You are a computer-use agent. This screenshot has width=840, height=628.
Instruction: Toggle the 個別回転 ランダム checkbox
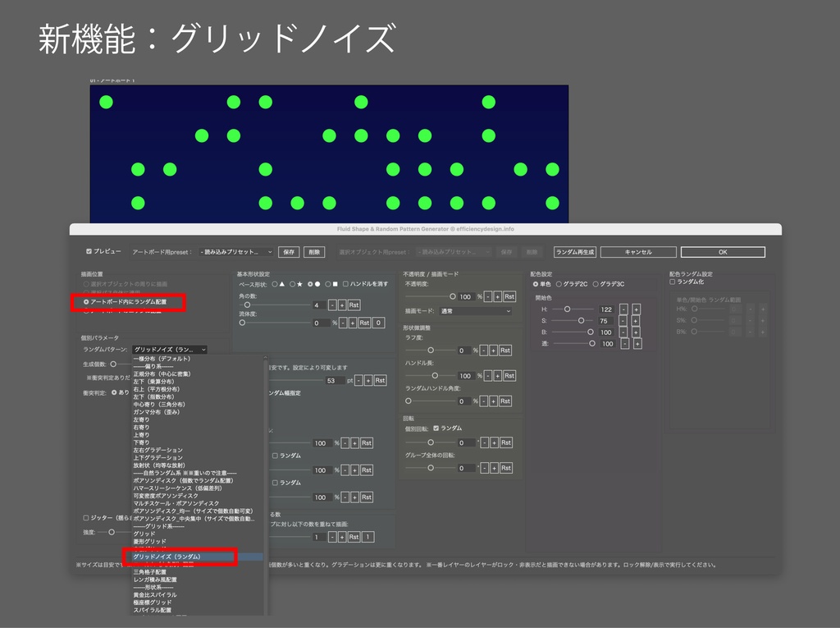436,429
